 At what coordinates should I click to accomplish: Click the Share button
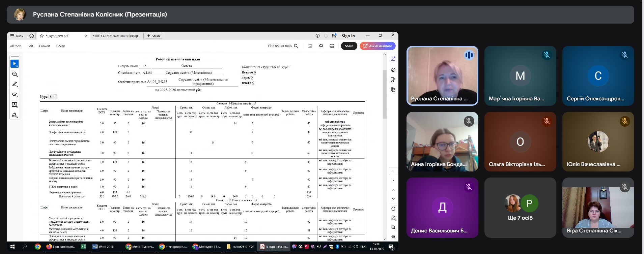(x=349, y=46)
